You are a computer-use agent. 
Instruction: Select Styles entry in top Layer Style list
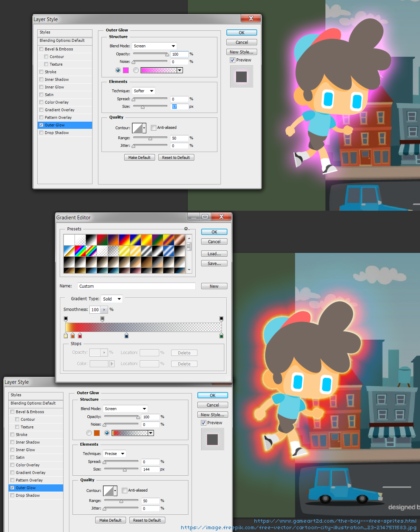pyautogui.click(x=65, y=32)
